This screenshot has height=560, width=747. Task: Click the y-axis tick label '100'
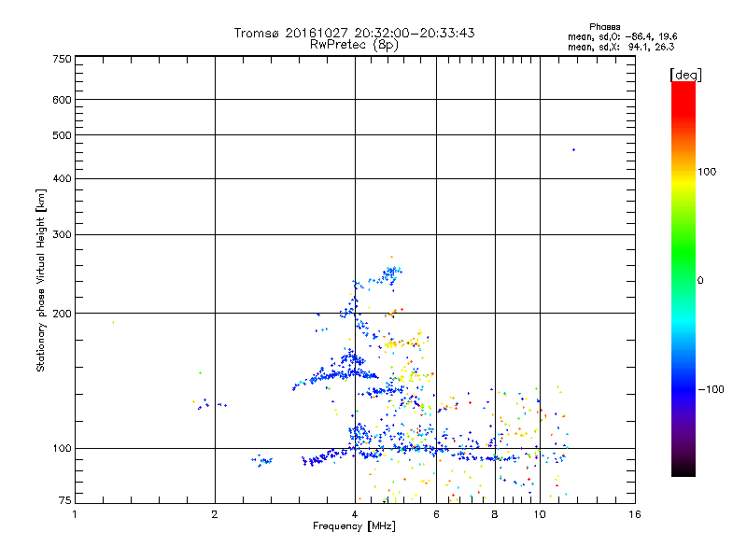point(62,449)
